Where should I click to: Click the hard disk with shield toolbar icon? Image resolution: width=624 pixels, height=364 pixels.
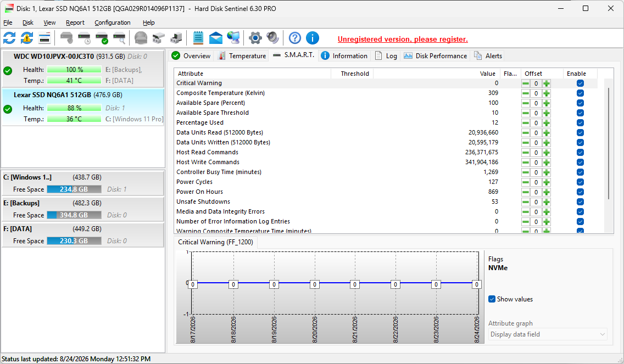(x=66, y=38)
